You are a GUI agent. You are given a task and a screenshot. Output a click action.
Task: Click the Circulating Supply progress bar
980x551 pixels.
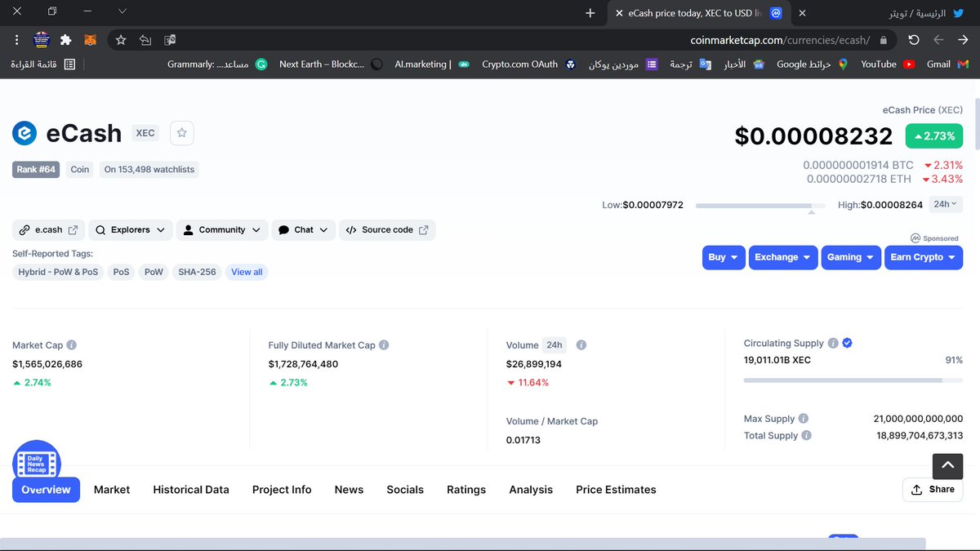click(x=853, y=380)
